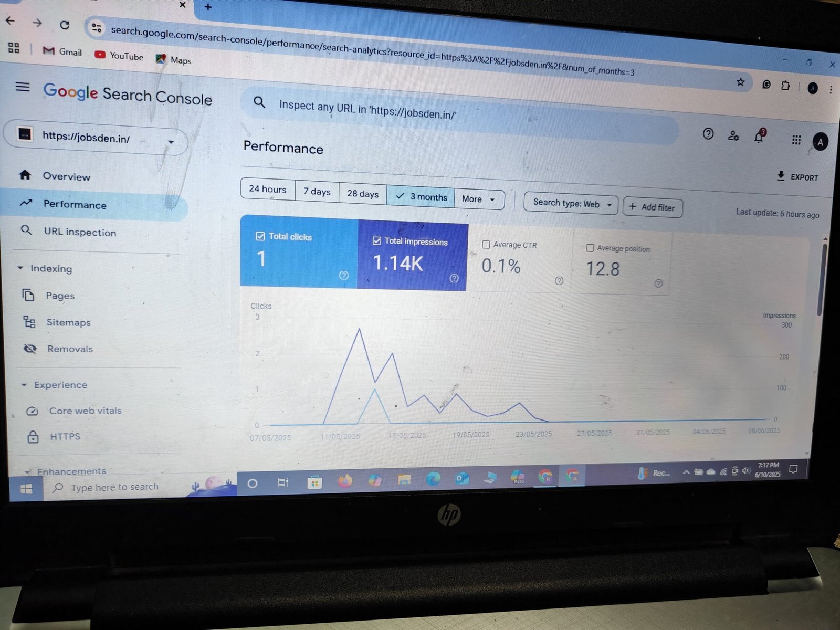Screen dimensions: 840x630
Task: Open the Google apps grid icon
Action: coord(796,140)
